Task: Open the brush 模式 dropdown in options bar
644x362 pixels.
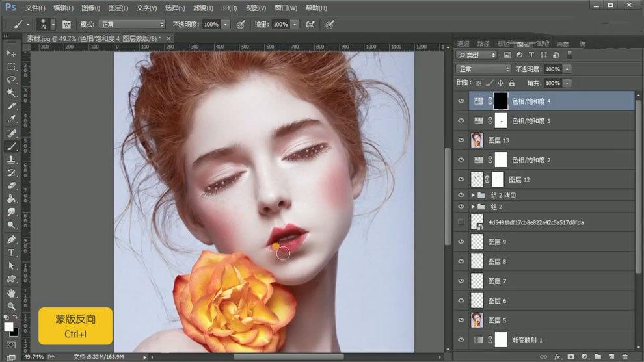Action: [132, 24]
